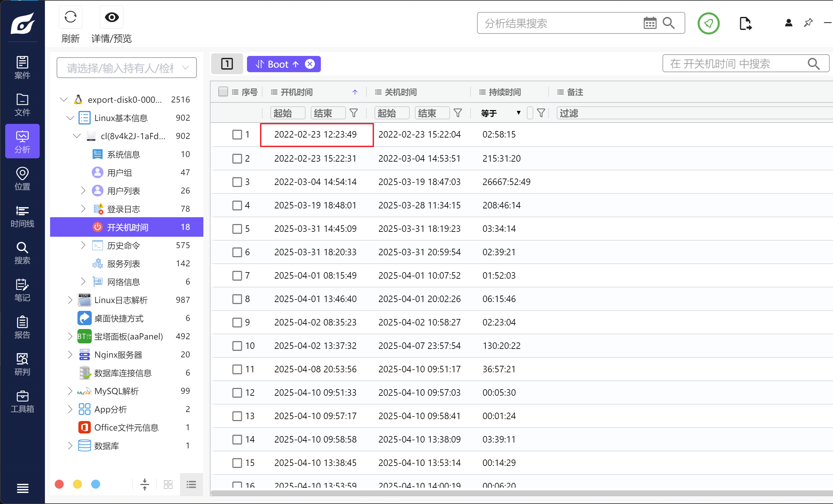Click the calendar icon in search box

pos(649,23)
